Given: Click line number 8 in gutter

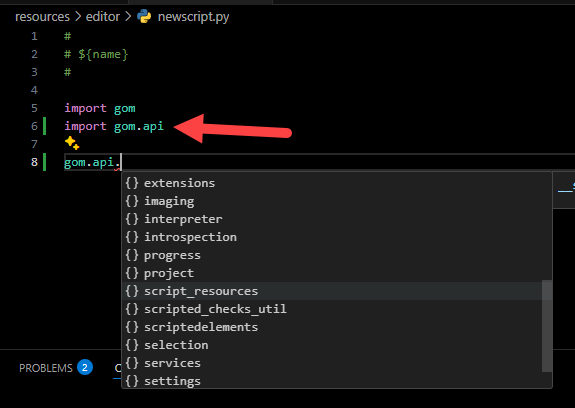Looking at the screenshot, I should [34, 162].
